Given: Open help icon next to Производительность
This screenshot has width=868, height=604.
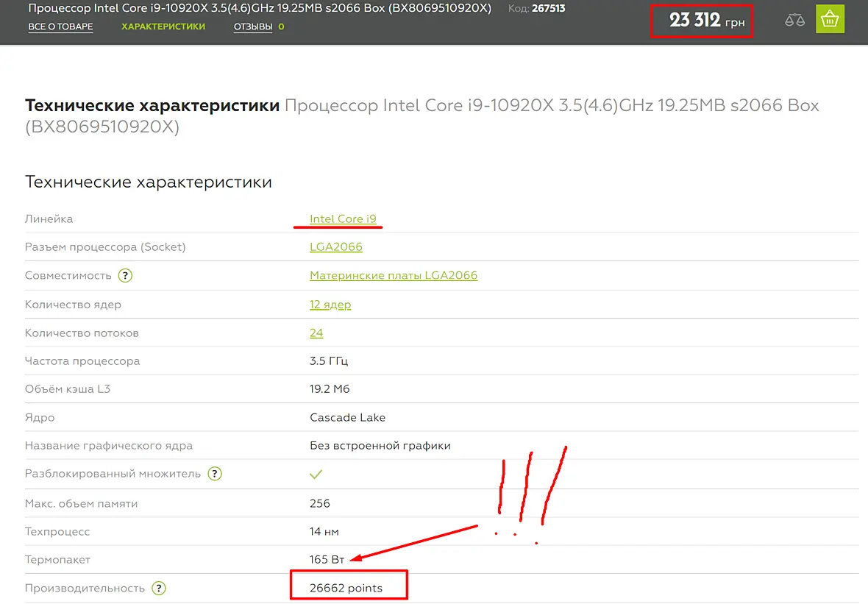Looking at the screenshot, I should pos(159,588).
